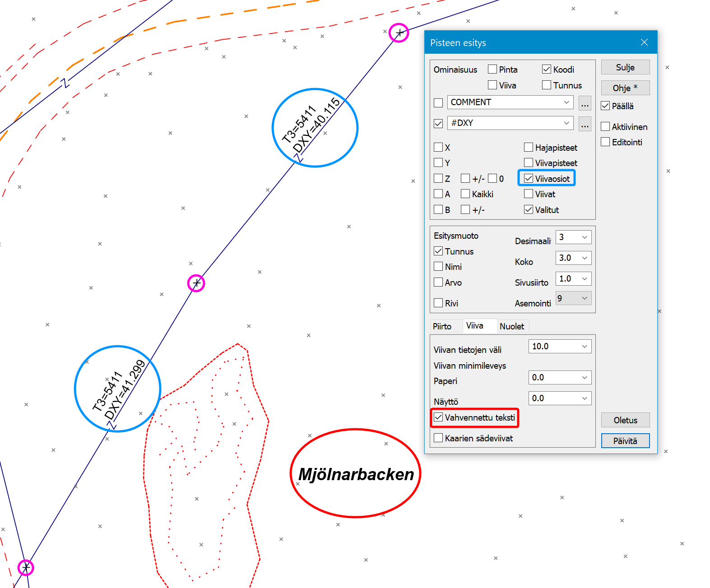Click the middle magenta-circled line point
This screenshot has height=588, width=710.
pyautogui.click(x=196, y=283)
